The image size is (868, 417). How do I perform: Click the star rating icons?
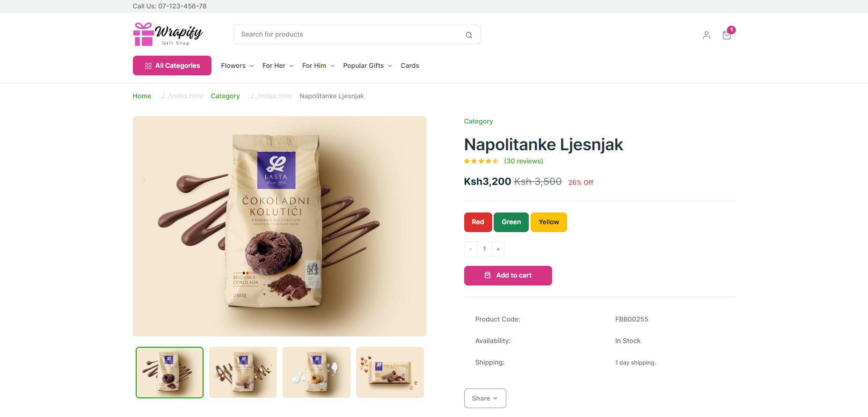pyautogui.click(x=481, y=161)
